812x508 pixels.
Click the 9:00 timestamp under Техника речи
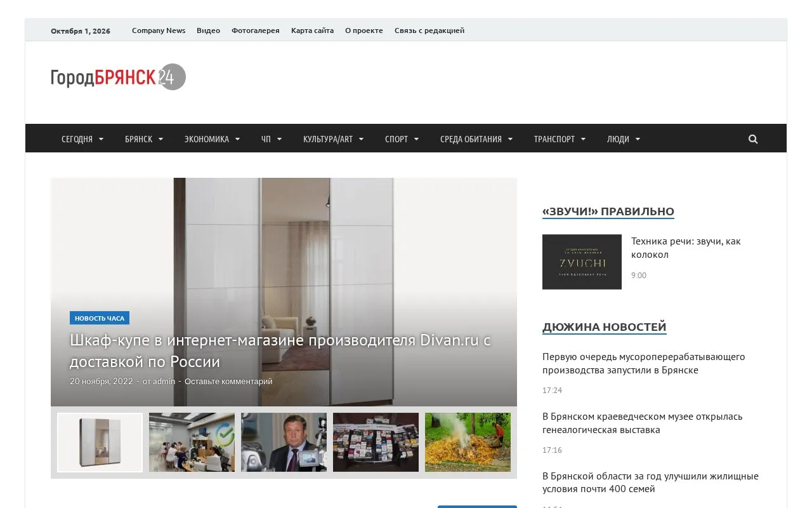tap(639, 276)
